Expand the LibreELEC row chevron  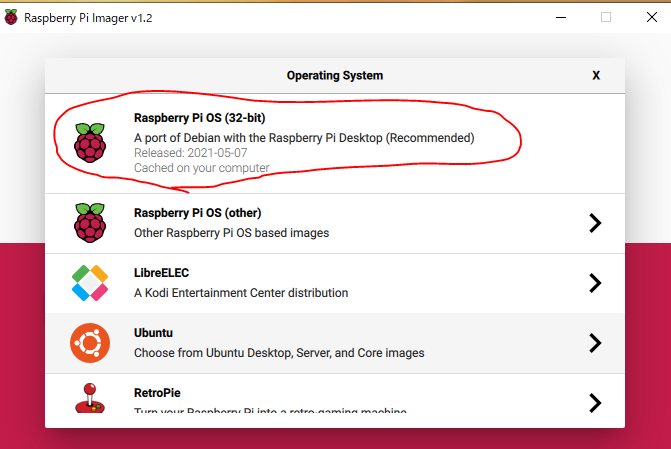[x=595, y=283]
